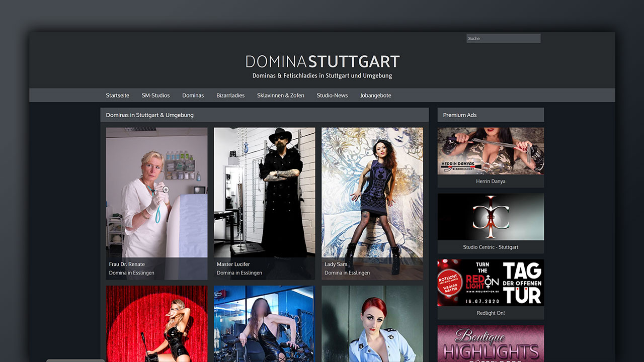This screenshot has width=644, height=362.
Task: Open Master Lucifer's profile photo
Action: point(264,191)
